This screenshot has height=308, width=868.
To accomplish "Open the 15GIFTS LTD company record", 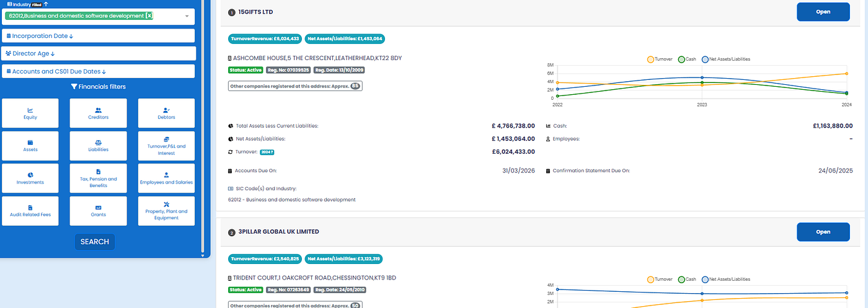I will pyautogui.click(x=823, y=12).
